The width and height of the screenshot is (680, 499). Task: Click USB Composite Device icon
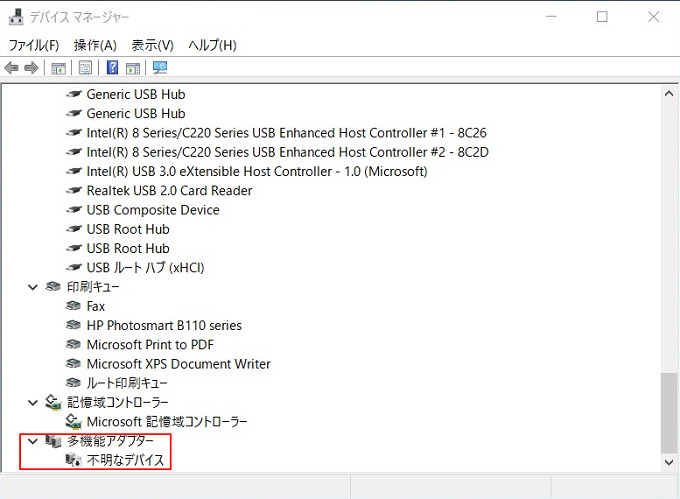point(73,210)
